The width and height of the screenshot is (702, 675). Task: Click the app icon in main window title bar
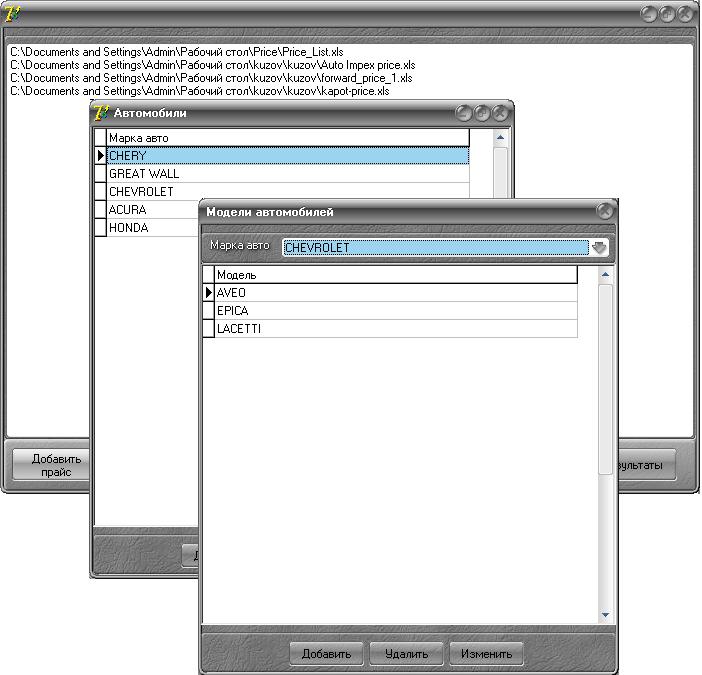[12, 14]
